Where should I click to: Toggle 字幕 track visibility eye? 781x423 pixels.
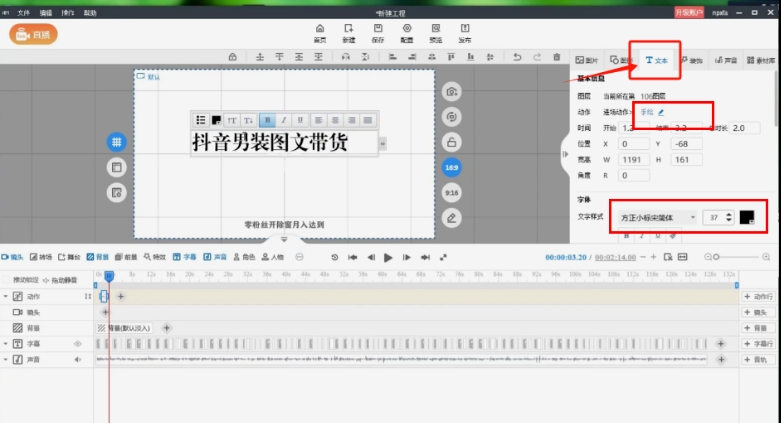[77, 343]
